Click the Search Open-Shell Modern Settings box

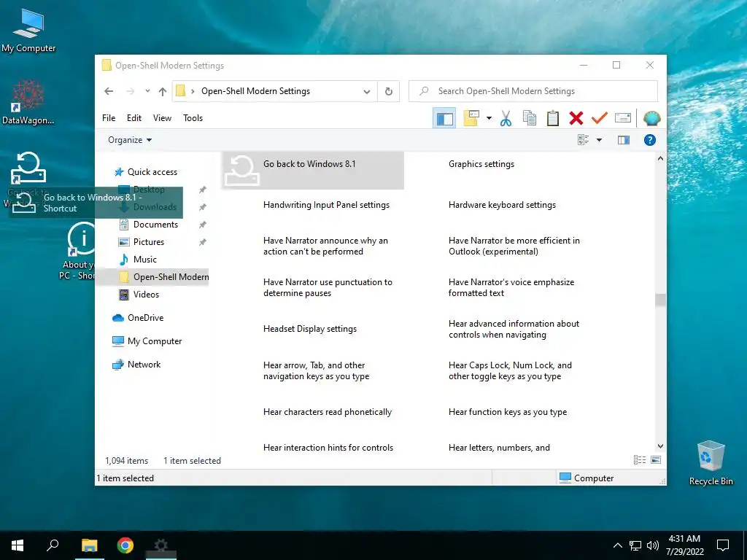533,91
